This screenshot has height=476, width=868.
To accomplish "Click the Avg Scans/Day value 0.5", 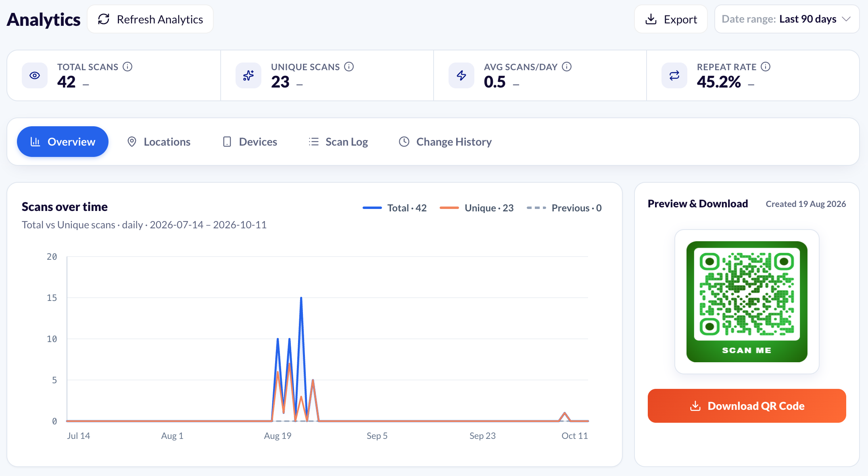I will coord(495,82).
